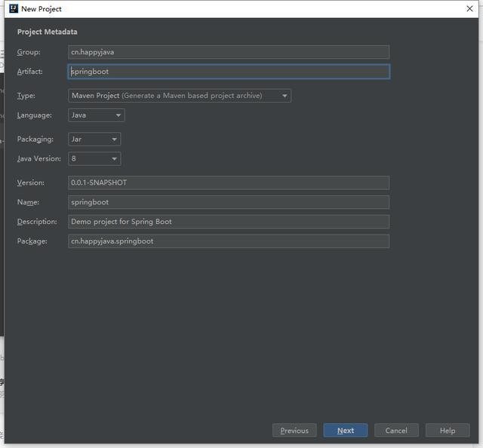Click the Type label
The height and width of the screenshot is (448, 483).
tap(26, 96)
